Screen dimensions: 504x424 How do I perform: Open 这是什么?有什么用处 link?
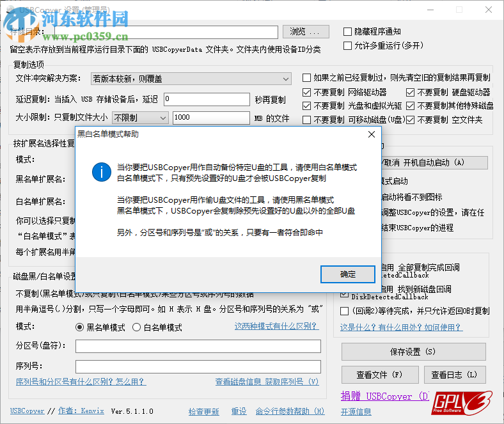coord(402,327)
